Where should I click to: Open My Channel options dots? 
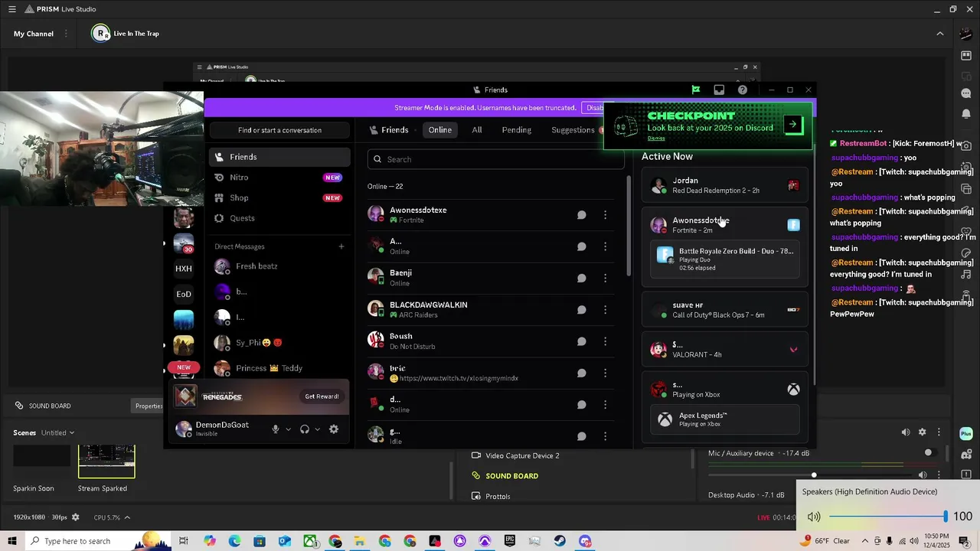[x=66, y=34]
